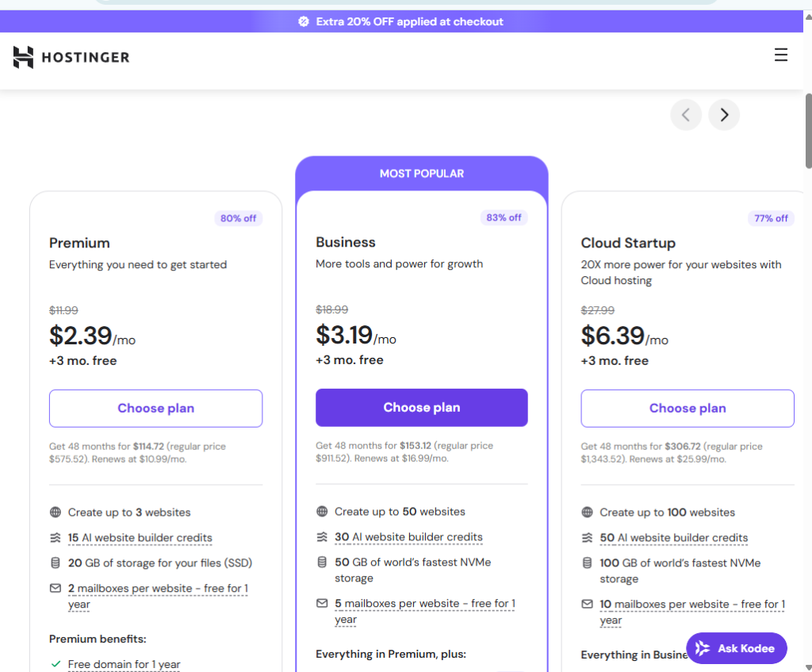Click 'Create up to 100 websites' text
The image size is (812, 672).
(x=667, y=513)
